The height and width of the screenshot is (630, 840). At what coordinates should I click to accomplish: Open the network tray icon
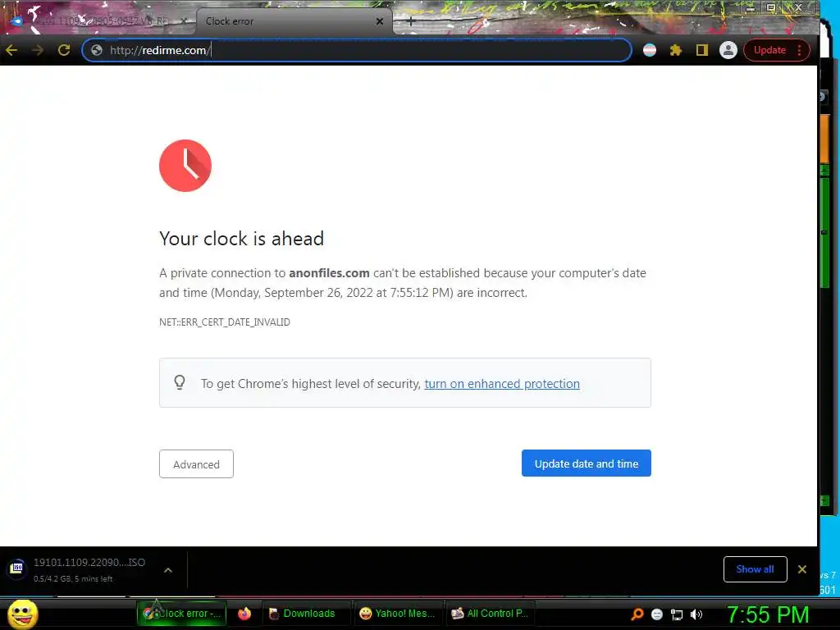(677, 614)
